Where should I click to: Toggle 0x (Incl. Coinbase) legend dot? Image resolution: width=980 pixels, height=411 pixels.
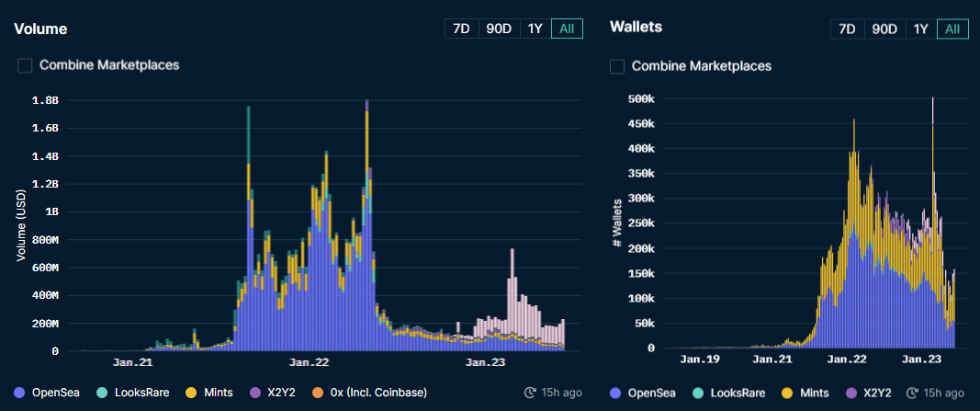coord(317,393)
